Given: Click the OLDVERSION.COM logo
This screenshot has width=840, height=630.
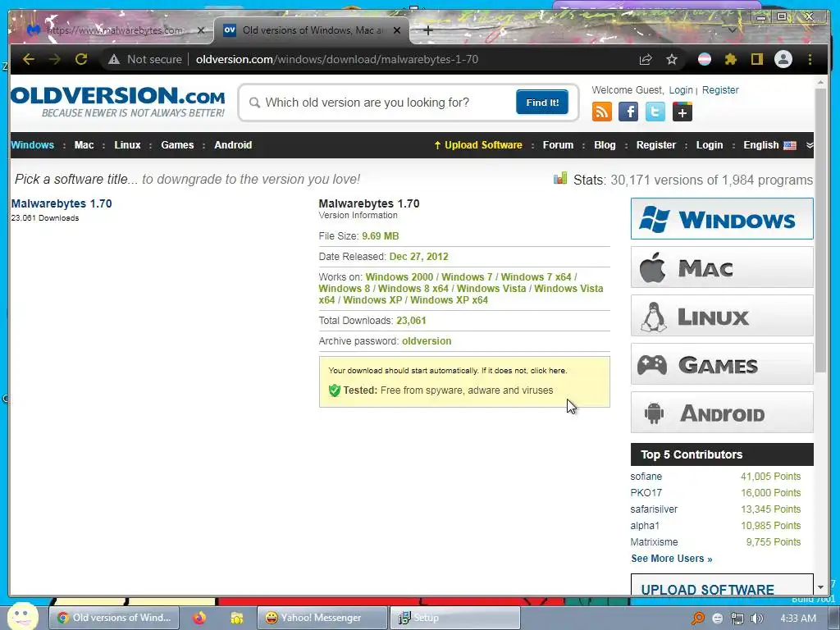Looking at the screenshot, I should [118, 102].
